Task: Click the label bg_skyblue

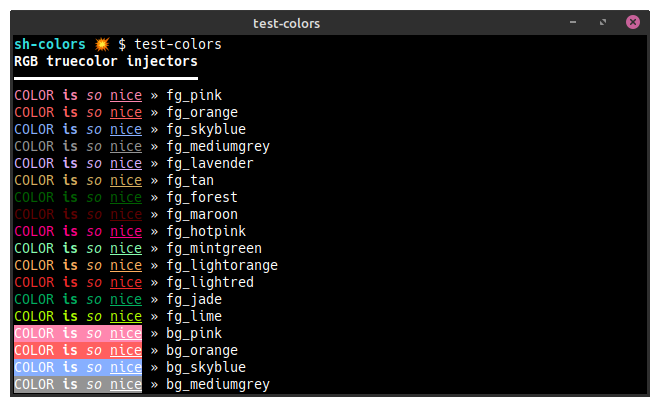Action: (206, 367)
